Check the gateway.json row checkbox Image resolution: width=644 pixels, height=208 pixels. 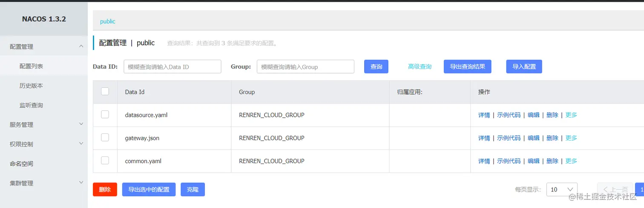(105, 137)
